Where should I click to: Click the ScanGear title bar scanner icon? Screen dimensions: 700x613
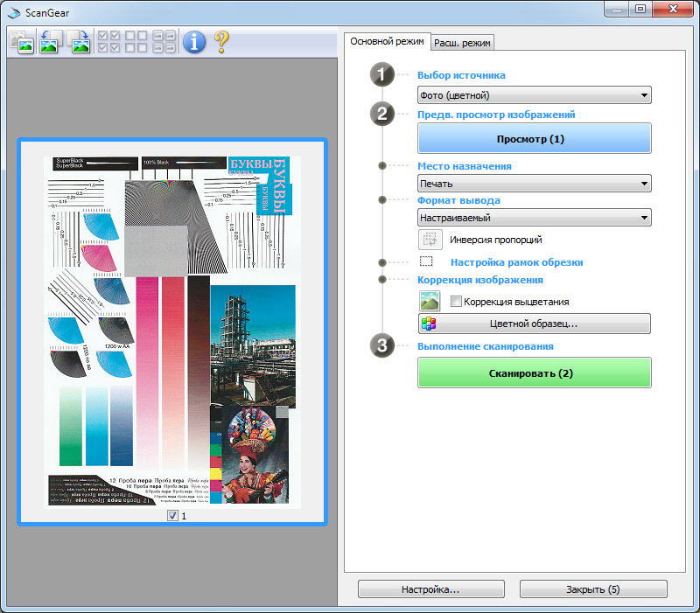(x=14, y=13)
